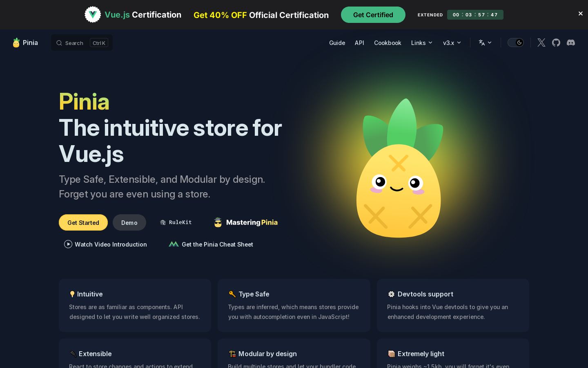Open the Mastering Pinia link
Viewport: 588px width, 368px height.
(x=246, y=222)
